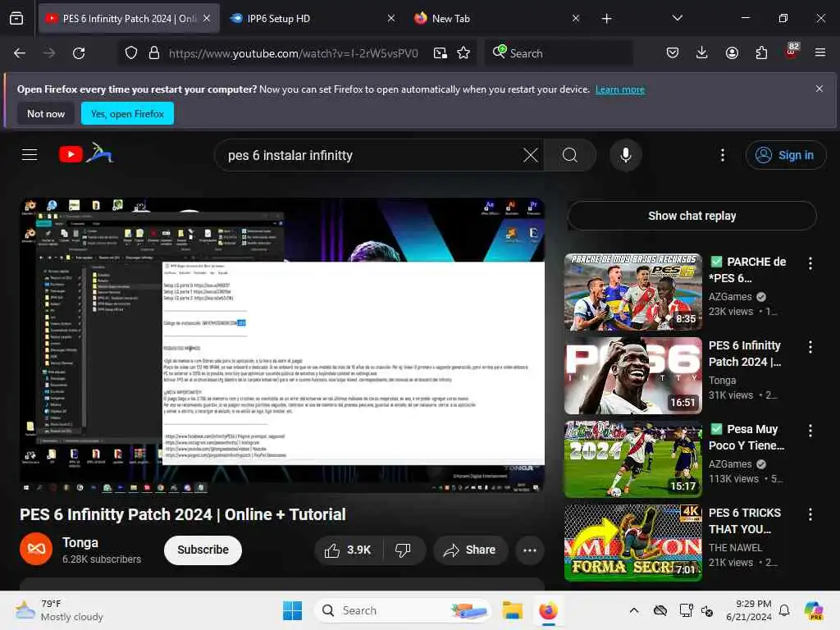Open Learn more link in notification
Image resolution: width=840 pixels, height=630 pixels.
tap(620, 89)
